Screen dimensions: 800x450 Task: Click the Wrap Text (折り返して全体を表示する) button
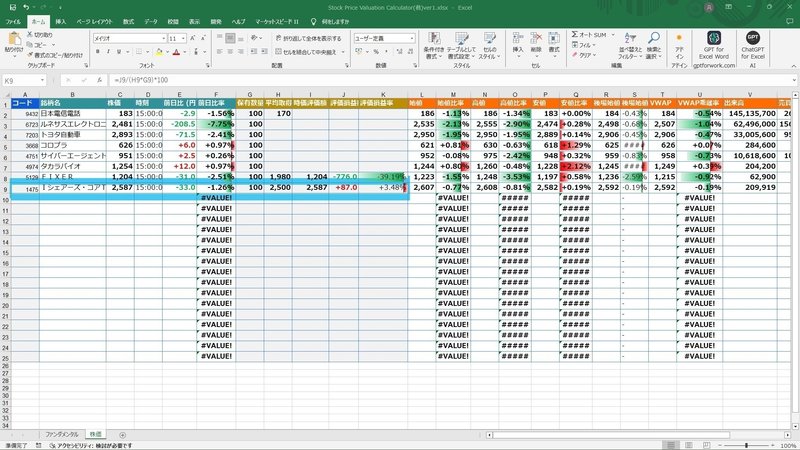coord(308,38)
